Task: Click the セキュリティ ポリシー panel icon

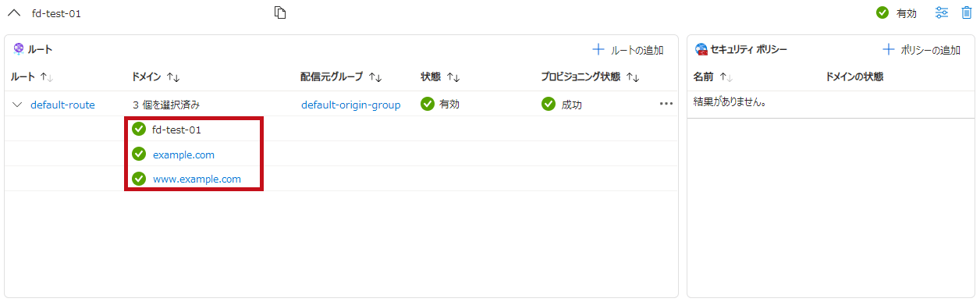Action: click(701, 49)
